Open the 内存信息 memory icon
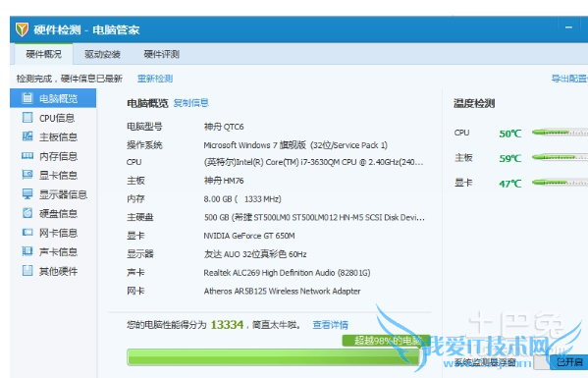This screenshot has width=588, height=378. (27, 156)
